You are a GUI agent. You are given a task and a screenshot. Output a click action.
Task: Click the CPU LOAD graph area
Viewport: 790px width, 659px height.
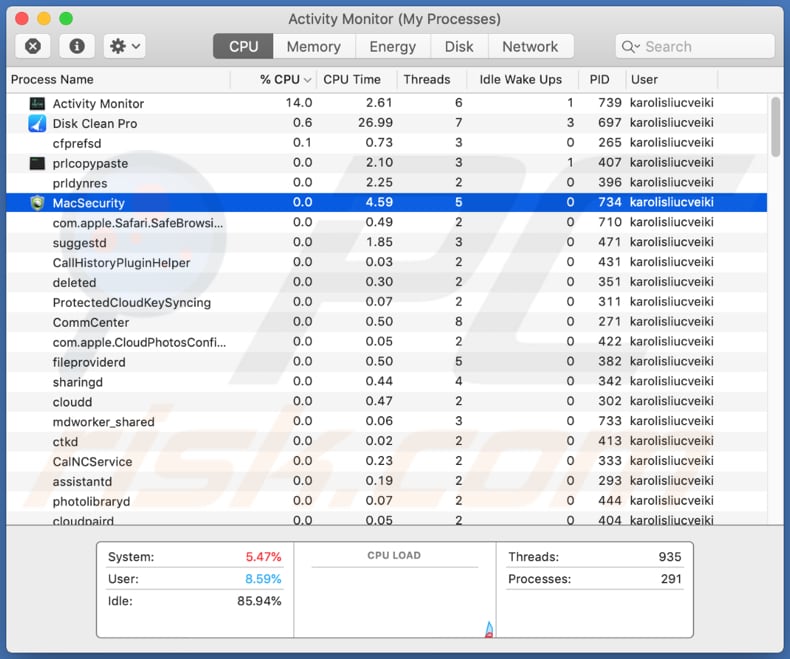coord(394,590)
